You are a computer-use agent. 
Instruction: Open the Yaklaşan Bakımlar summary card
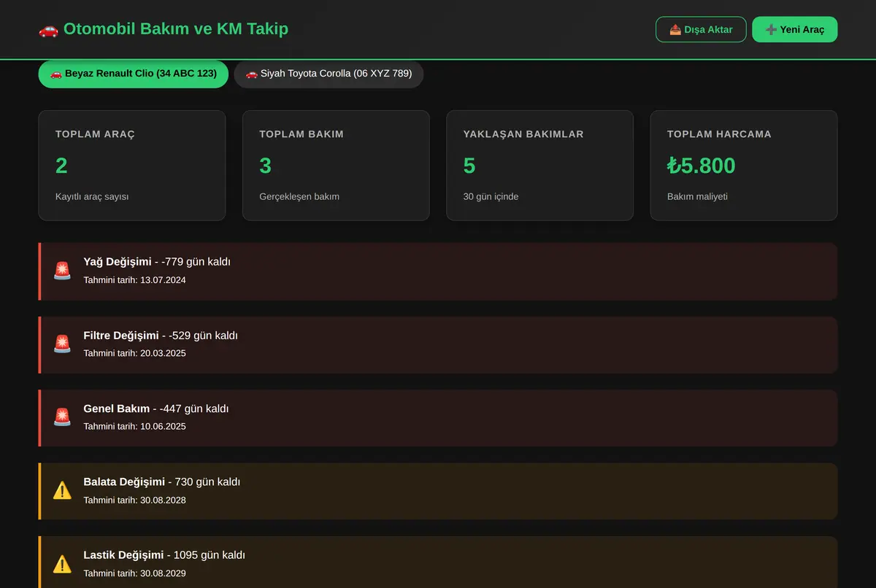coord(539,166)
